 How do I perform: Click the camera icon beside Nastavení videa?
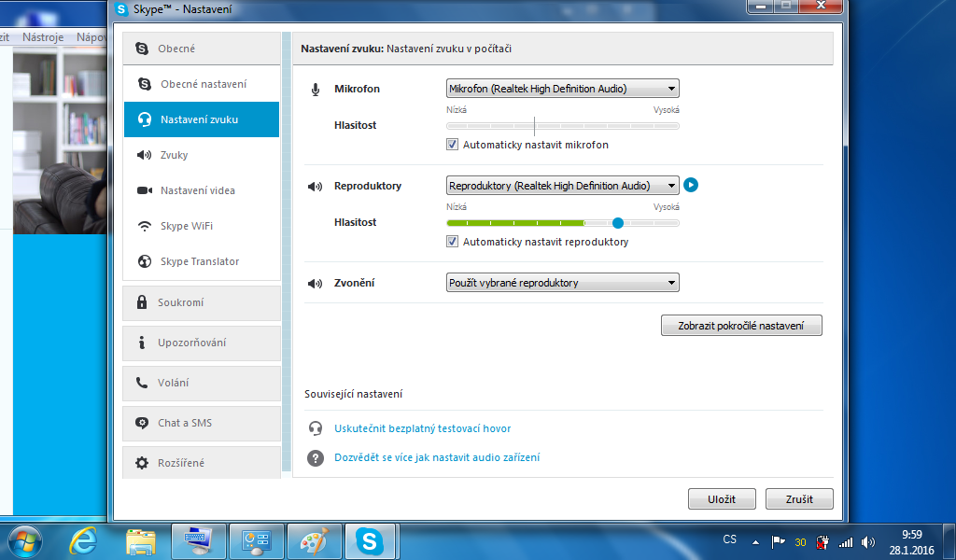(x=145, y=190)
